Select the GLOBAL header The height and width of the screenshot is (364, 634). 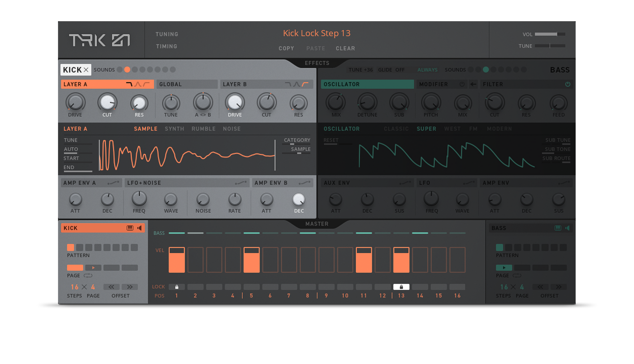[187, 84]
